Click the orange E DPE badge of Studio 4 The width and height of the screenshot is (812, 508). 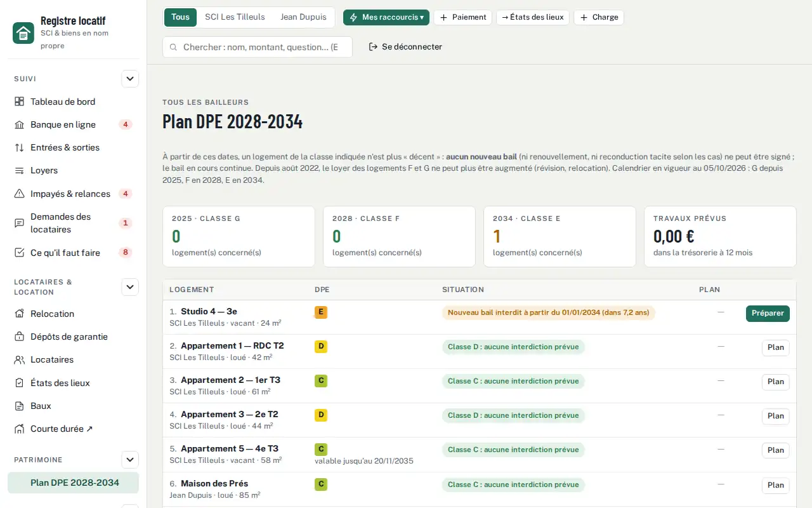click(321, 312)
